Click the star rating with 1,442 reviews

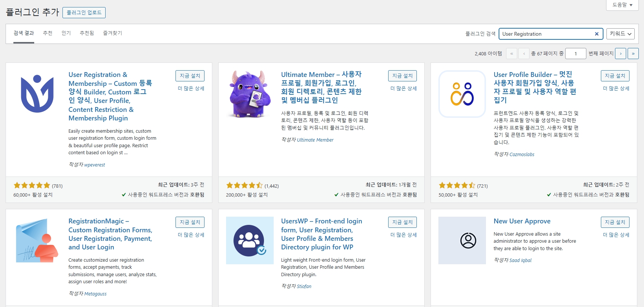245,185
